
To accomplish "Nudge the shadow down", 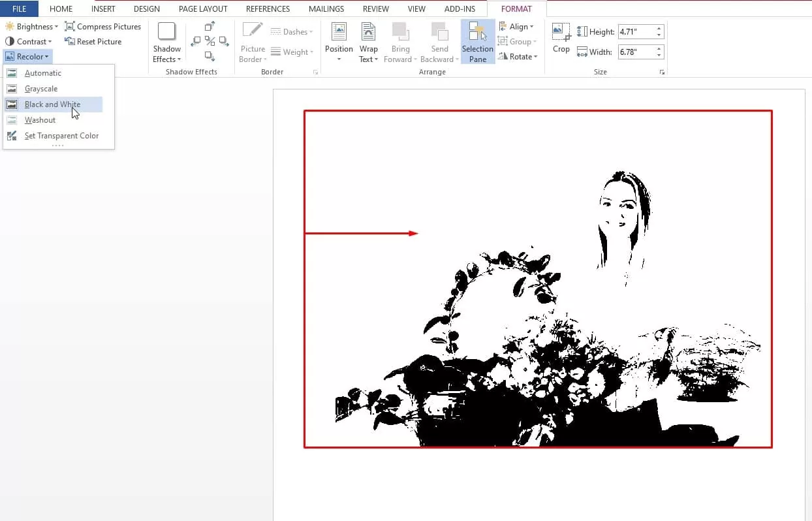I will (x=210, y=56).
